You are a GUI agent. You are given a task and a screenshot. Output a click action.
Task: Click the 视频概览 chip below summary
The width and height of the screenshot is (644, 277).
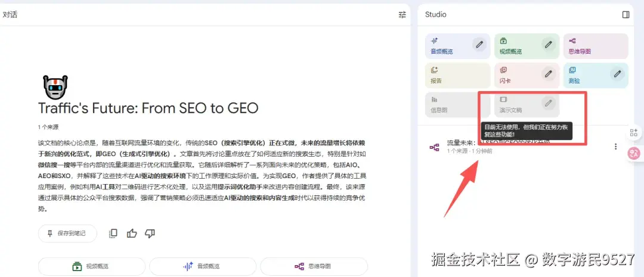(x=92, y=266)
